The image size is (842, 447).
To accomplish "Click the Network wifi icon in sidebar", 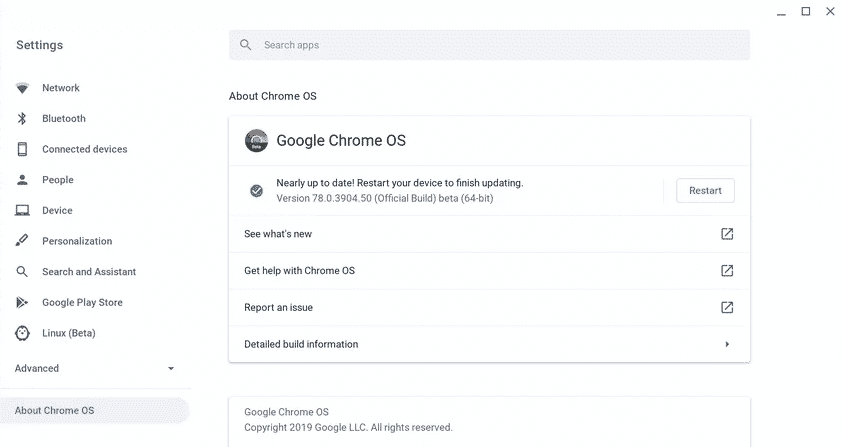I will click(x=22, y=88).
